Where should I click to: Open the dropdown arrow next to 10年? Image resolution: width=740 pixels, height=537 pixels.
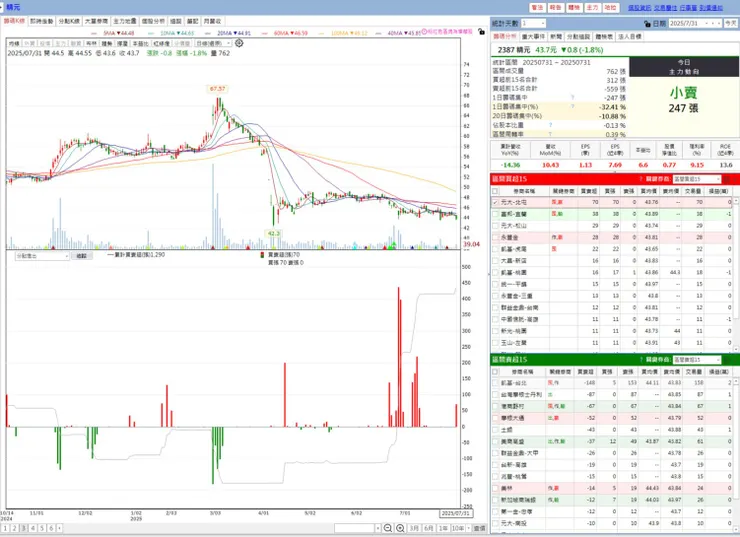point(468,528)
